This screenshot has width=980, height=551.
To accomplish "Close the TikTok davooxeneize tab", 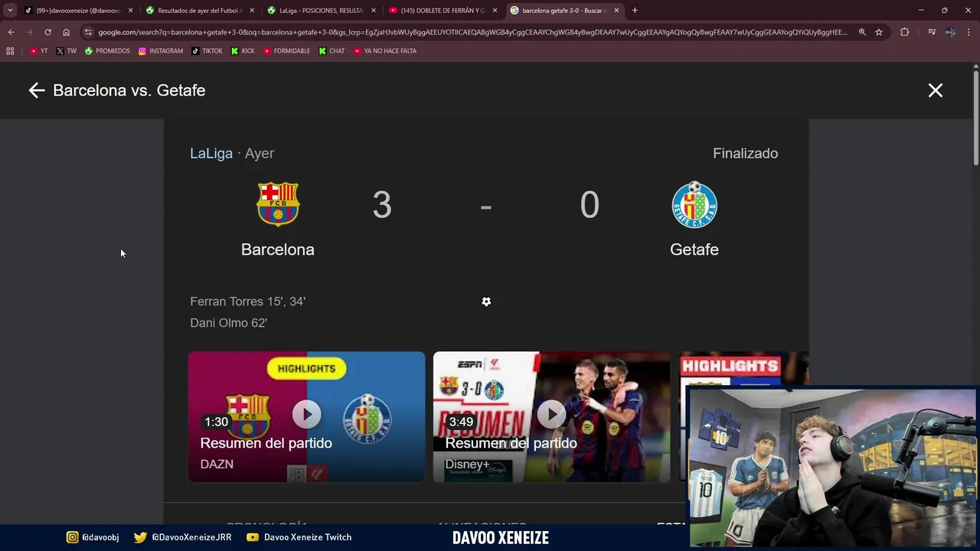I will click(x=130, y=11).
